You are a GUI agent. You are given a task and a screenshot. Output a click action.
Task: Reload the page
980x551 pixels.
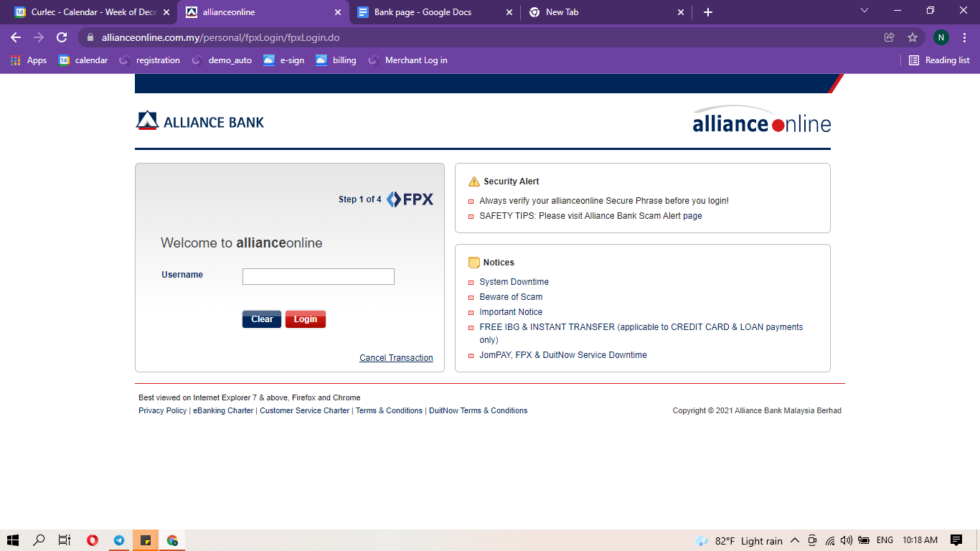[62, 37]
